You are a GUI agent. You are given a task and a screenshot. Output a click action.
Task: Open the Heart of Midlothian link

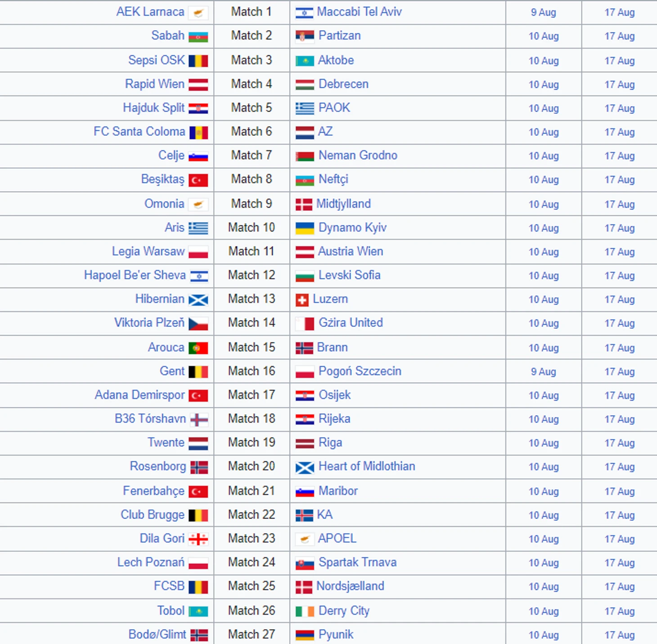[366, 466]
